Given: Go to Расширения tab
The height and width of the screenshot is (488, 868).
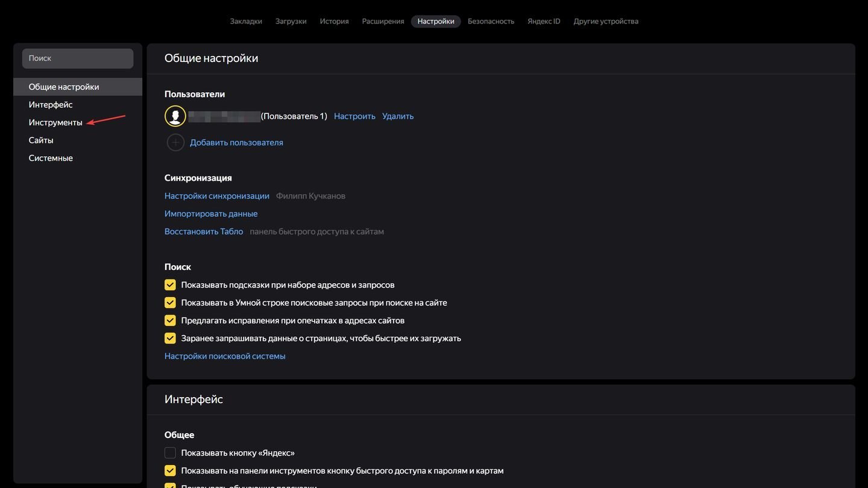Looking at the screenshot, I should click(x=383, y=21).
